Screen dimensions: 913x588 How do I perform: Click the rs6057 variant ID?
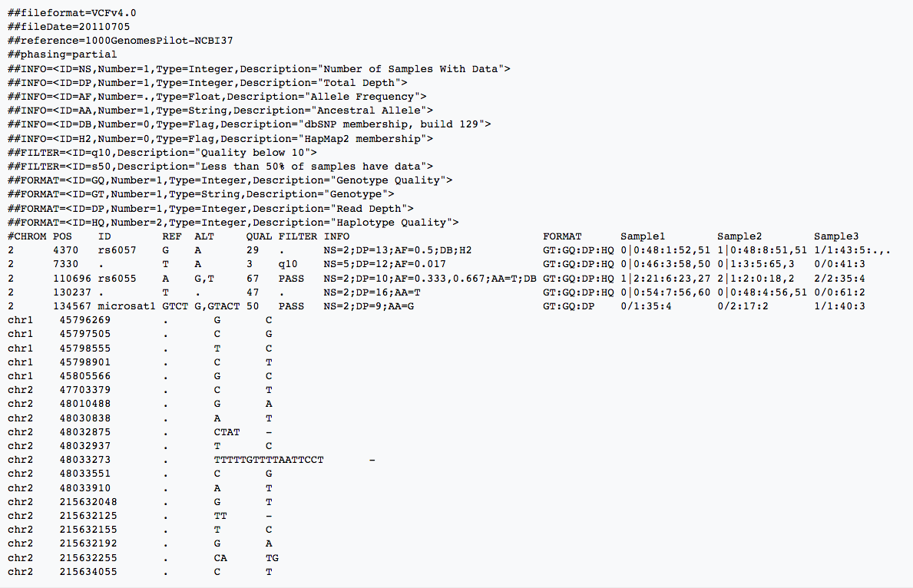117,250
